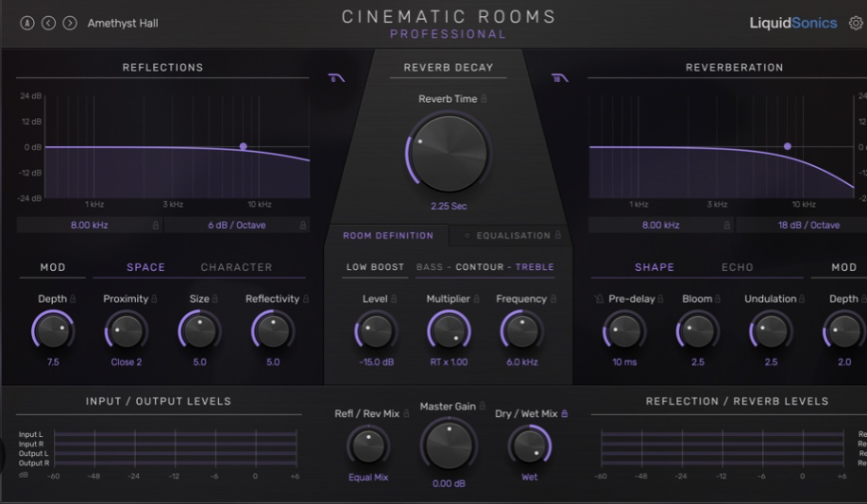The height and width of the screenshot is (504, 867).
Task: Click the Reflectivity knob
Action: [x=273, y=331]
